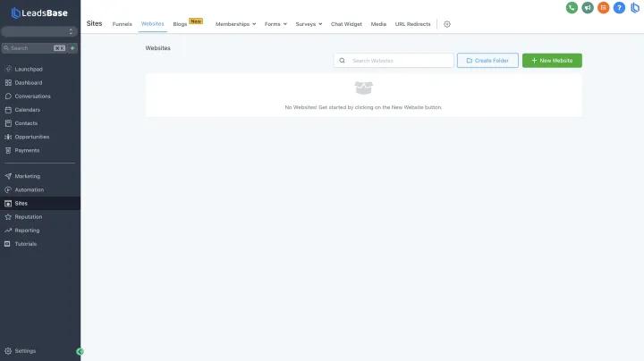Click the Sites icon in sidebar
Viewport: 644px width, 361px height.
tap(8, 203)
